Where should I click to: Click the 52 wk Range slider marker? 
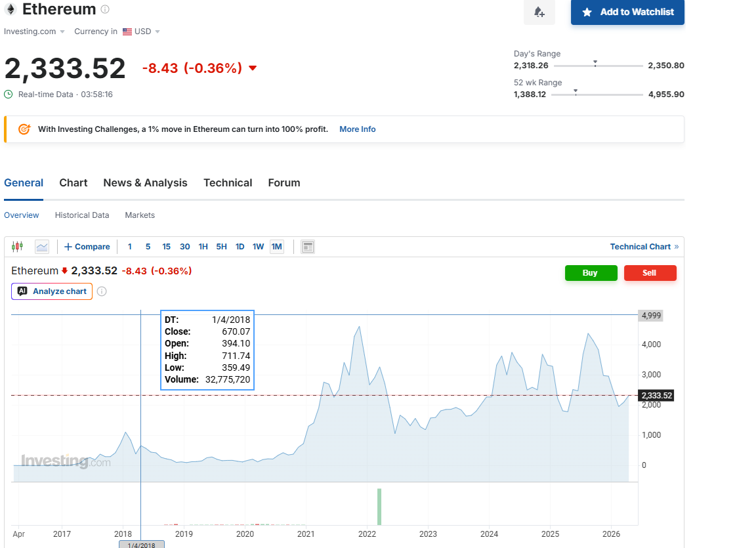pos(576,91)
